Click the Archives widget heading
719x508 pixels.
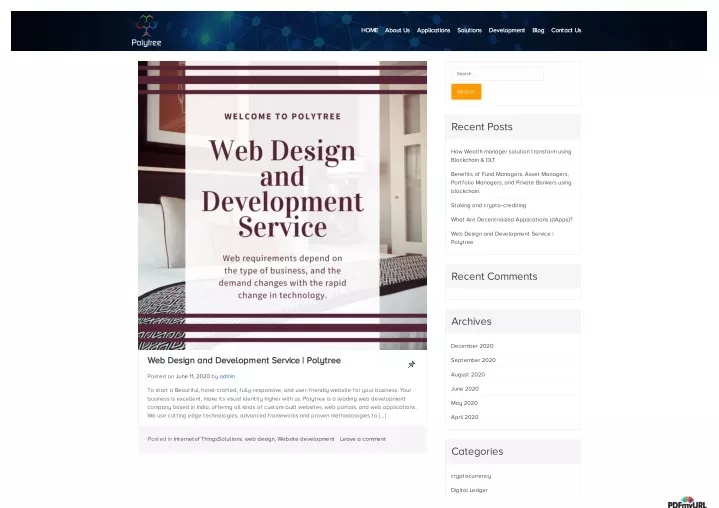[x=471, y=321]
